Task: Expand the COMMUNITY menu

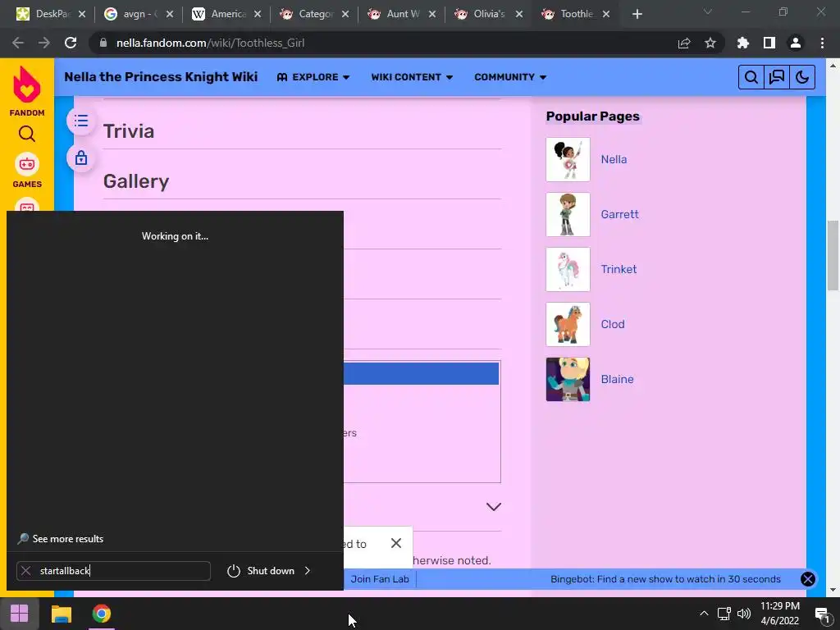Action: [x=510, y=77]
